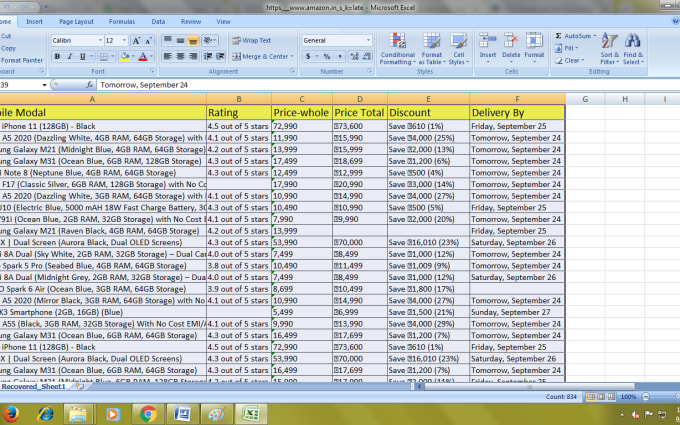
Task: Center cell text horizontally
Action: click(180, 56)
